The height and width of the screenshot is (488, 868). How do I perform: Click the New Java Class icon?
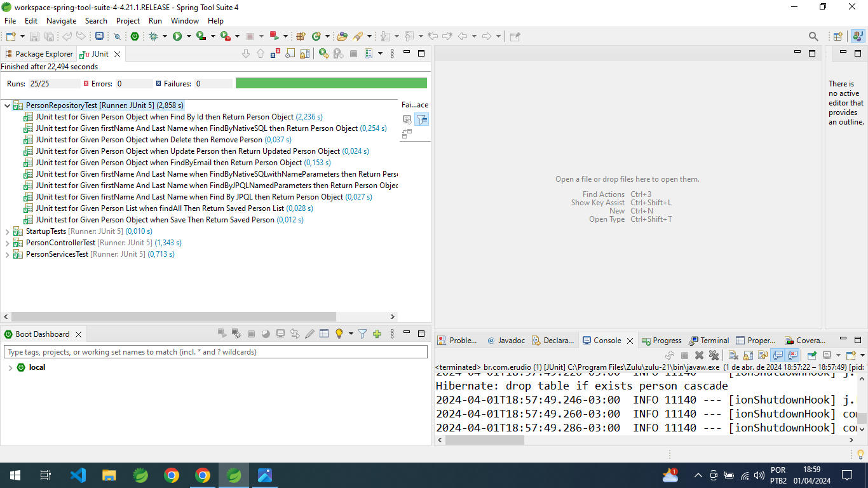pyautogui.click(x=316, y=36)
